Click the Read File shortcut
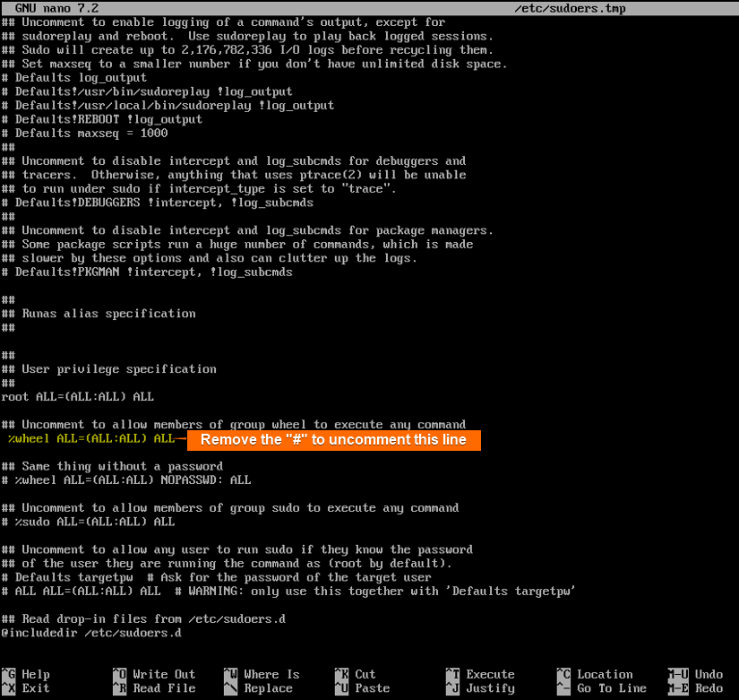The image size is (739, 700). pos(154,687)
